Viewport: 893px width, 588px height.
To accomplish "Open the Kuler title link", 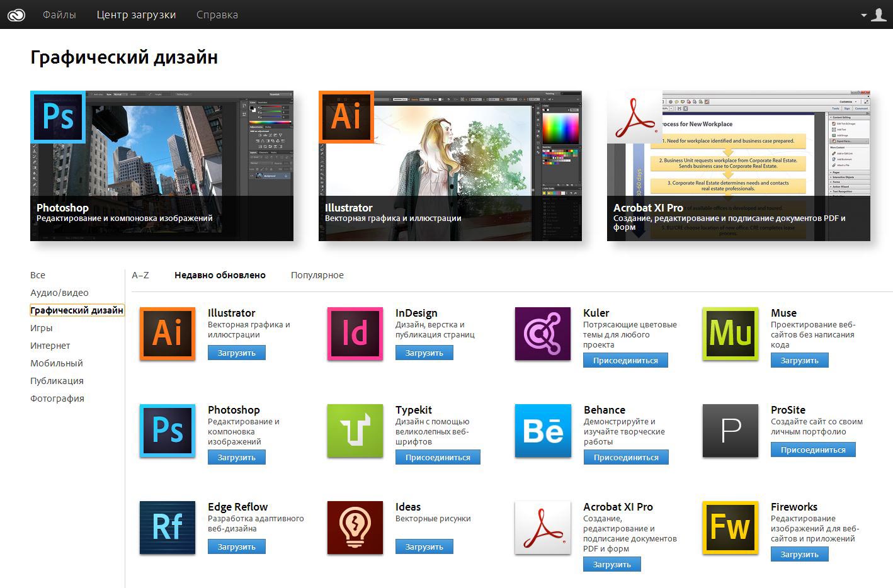I will [x=596, y=313].
